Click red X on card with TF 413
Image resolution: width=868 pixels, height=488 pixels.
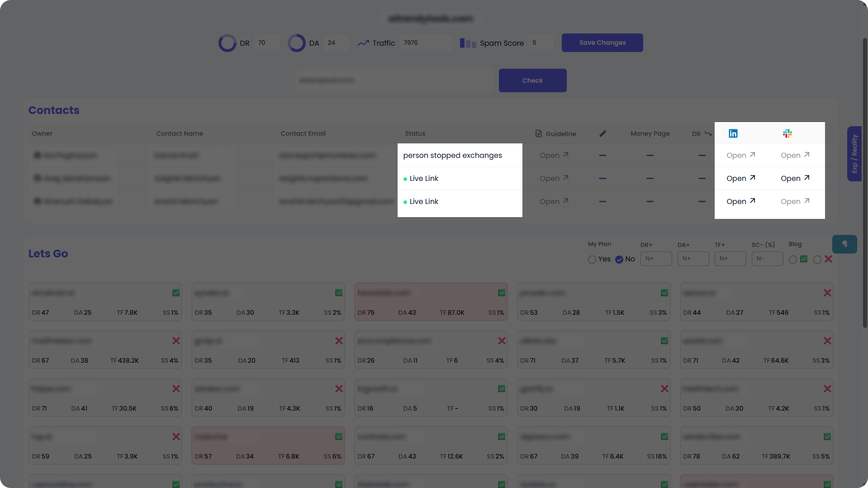(339, 341)
